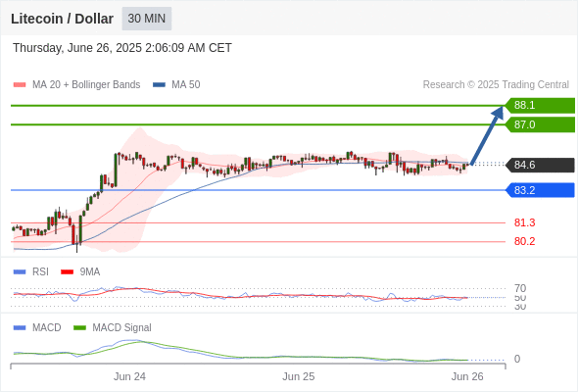Screen dimensions: 578x392
Task: Click the Litecoin / Dollar title
Action: click(x=62, y=19)
